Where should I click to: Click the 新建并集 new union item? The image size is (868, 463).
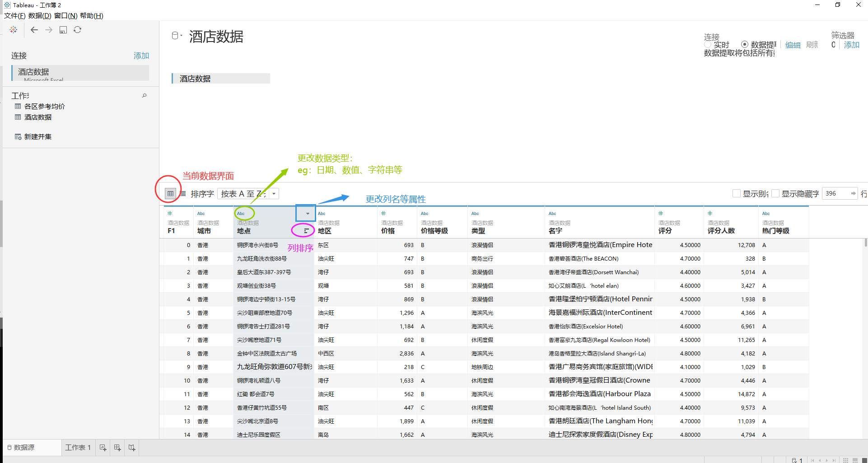[38, 137]
